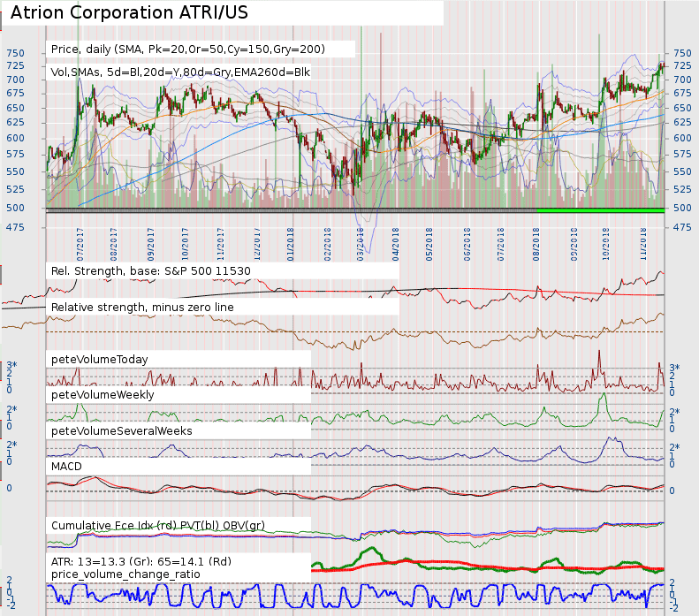Select the 11/2017 date label
The height and width of the screenshot is (616, 699).
(x=220, y=245)
